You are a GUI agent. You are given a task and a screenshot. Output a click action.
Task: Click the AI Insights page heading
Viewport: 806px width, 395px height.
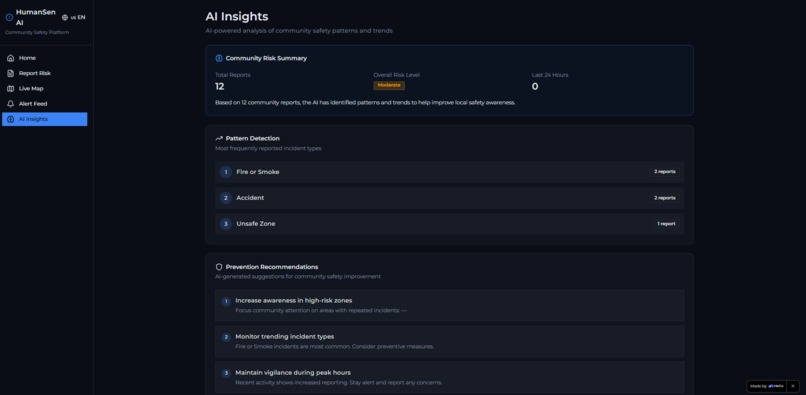pyautogui.click(x=236, y=16)
